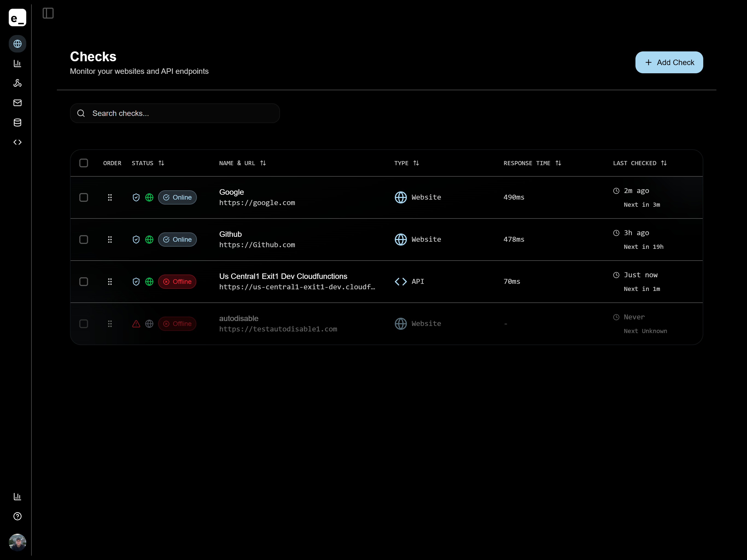The width and height of the screenshot is (747, 560).
Task: Sort by Last Checked column
Action: pos(664,163)
